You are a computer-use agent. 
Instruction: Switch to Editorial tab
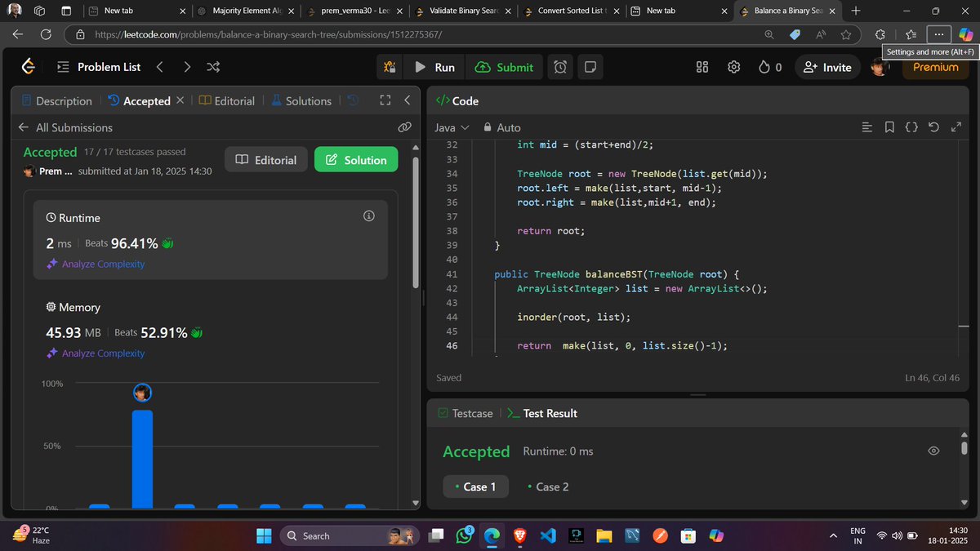(228, 100)
